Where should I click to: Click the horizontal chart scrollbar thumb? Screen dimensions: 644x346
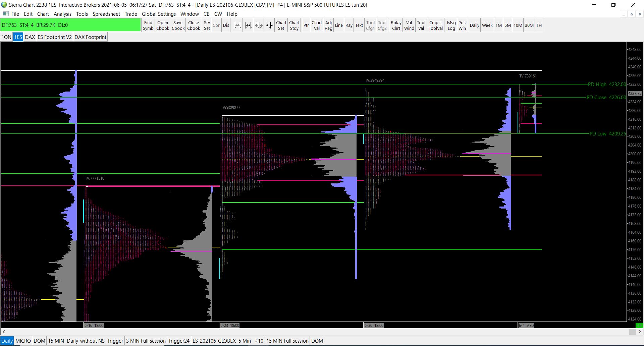[x=633, y=332]
